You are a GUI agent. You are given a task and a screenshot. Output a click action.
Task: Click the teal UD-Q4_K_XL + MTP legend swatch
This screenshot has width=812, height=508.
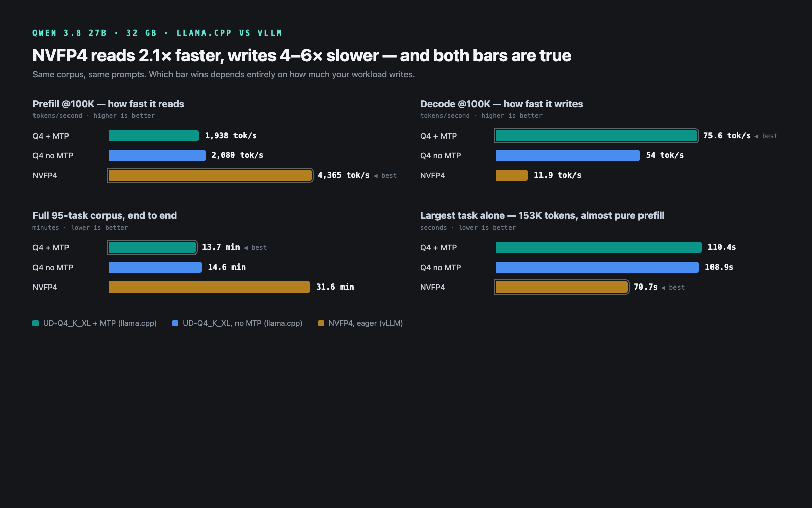[36, 323]
